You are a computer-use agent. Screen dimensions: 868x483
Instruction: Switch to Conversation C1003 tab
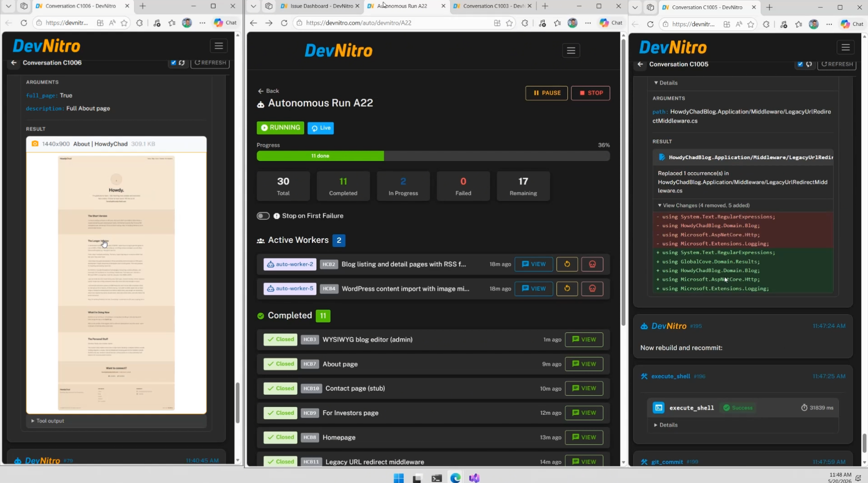coord(493,6)
